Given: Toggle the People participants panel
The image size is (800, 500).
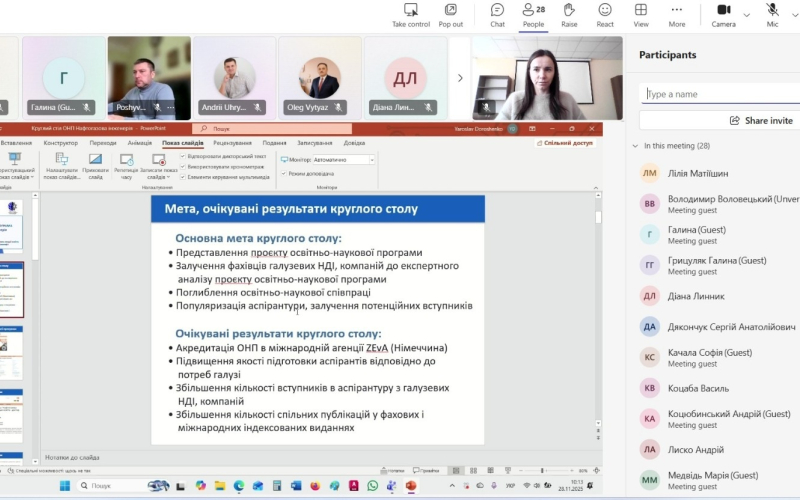Looking at the screenshot, I should (533, 14).
